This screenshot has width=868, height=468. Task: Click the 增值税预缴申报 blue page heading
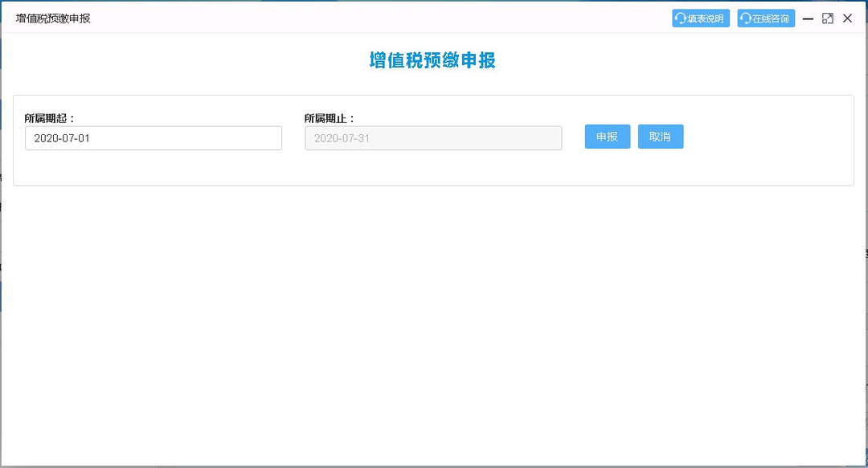432,60
